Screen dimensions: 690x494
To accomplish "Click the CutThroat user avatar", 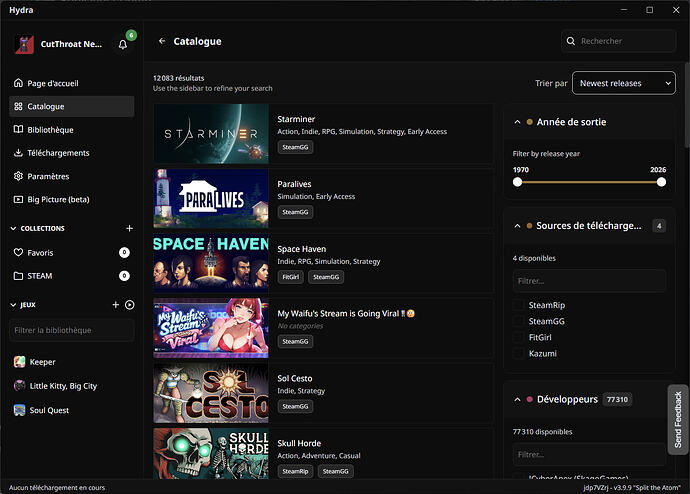I will [24, 44].
